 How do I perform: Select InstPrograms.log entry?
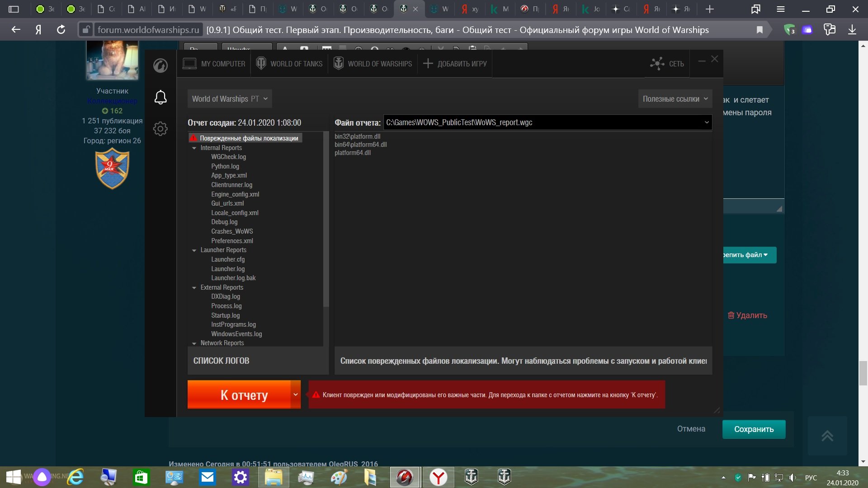(233, 324)
